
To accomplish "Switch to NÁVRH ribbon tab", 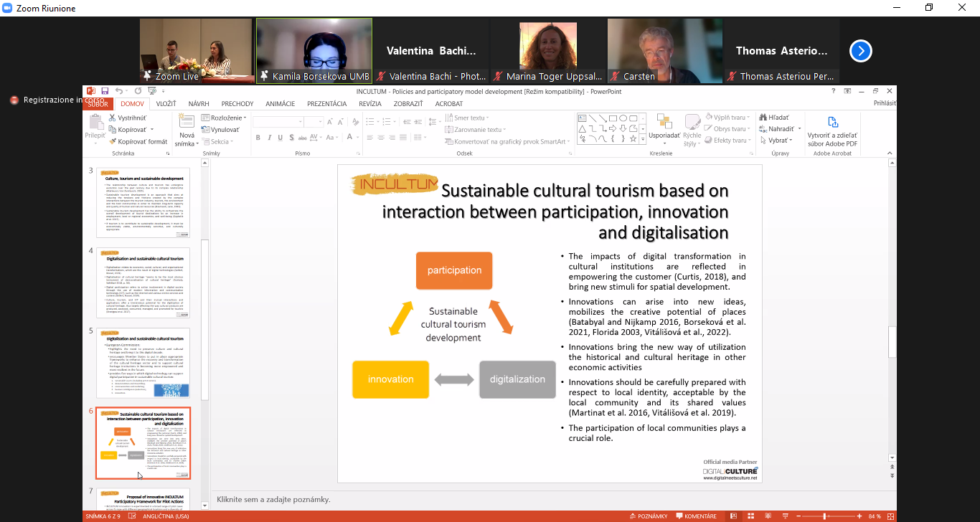I will coord(199,104).
